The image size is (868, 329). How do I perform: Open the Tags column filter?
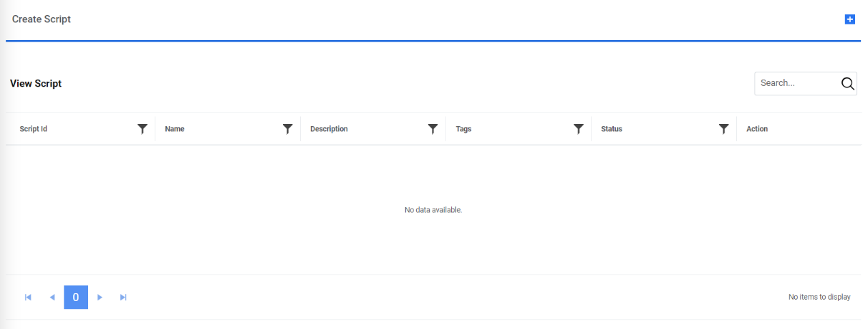(x=579, y=129)
